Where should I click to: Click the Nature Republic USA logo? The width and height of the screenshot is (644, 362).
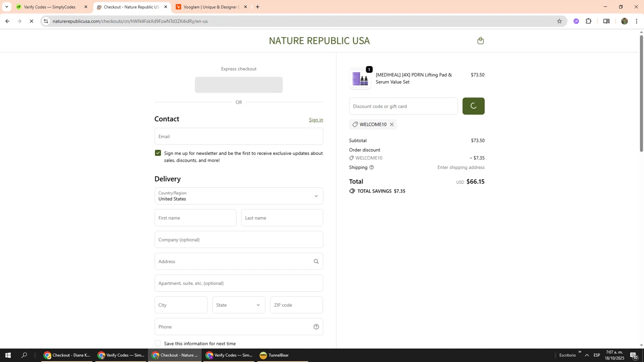click(x=319, y=41)
